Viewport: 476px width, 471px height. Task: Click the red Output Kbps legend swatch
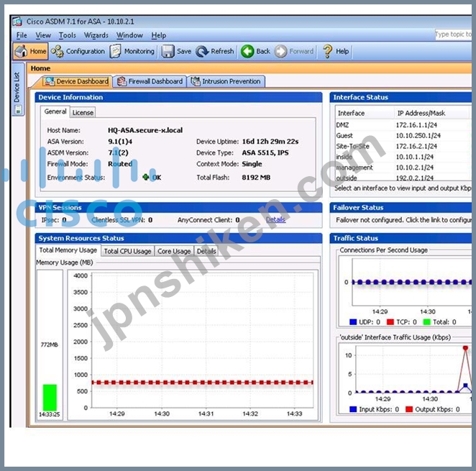coord(409,409)
